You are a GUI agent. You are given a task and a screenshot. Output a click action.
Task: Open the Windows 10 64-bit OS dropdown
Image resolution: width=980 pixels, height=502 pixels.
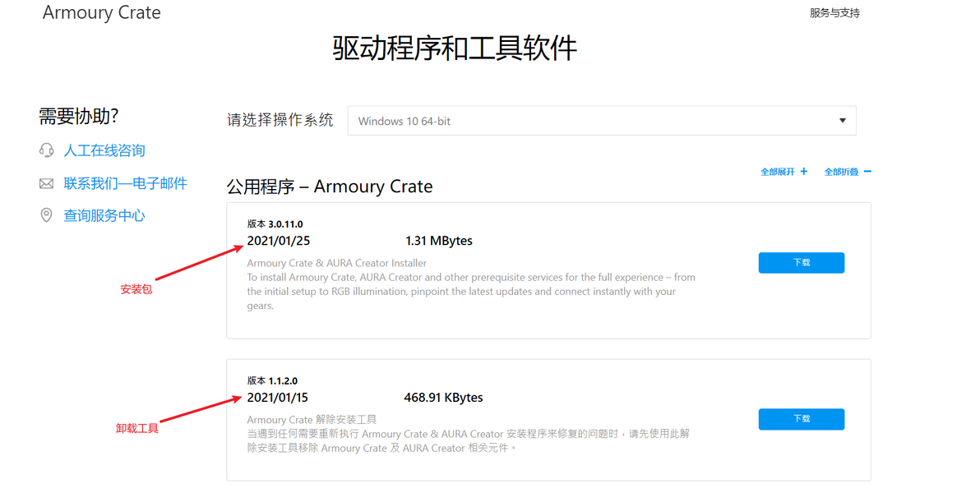click(x=602, y=121)
